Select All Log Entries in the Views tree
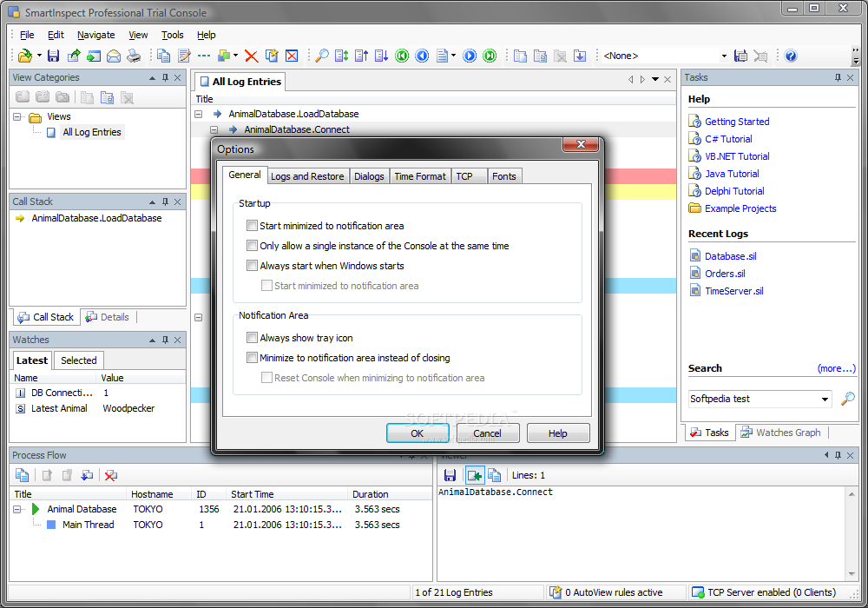868x608 pixels. click(91, 132)
